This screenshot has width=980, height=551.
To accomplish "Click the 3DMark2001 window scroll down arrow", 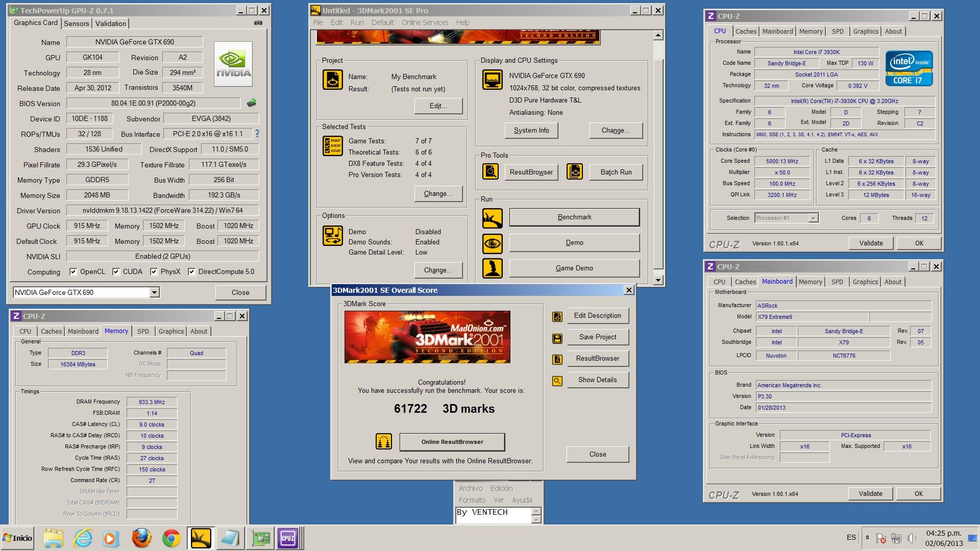I will click(x=658, y=280).
